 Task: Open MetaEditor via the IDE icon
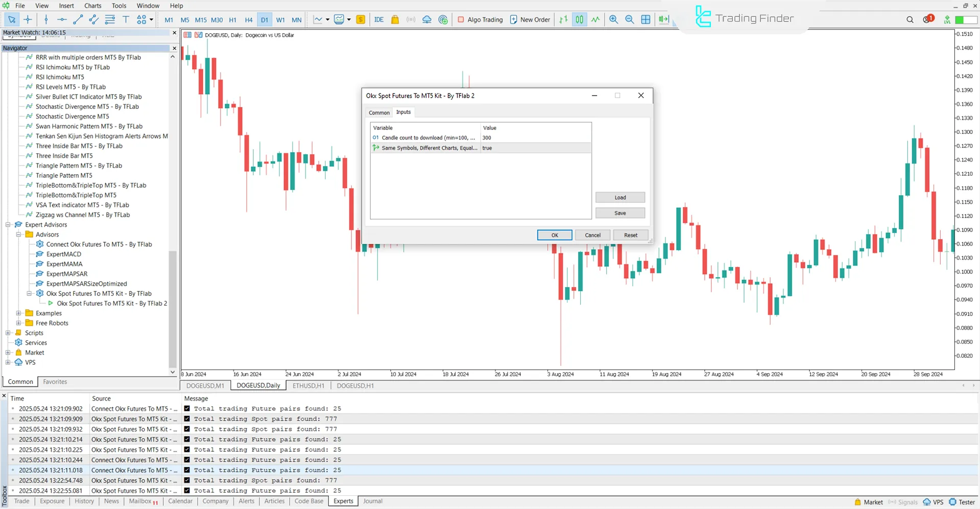coord(378,19)
